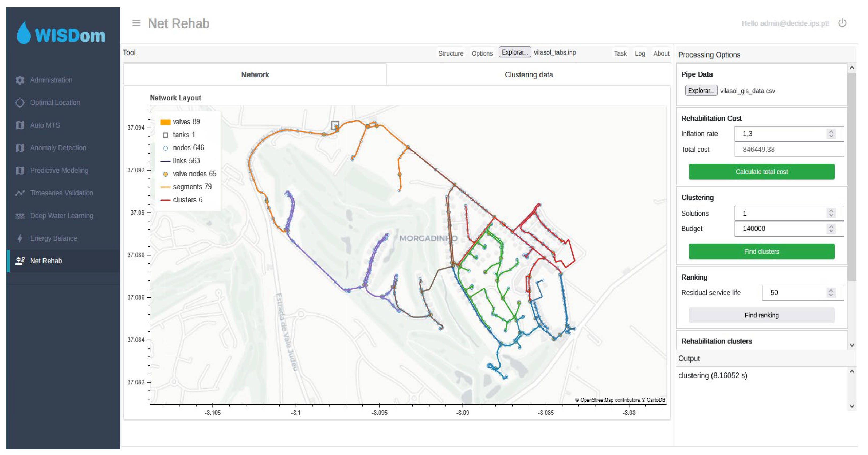Open the Options menu item
This screenshot has width=868, height=455.
pos(482,53)
